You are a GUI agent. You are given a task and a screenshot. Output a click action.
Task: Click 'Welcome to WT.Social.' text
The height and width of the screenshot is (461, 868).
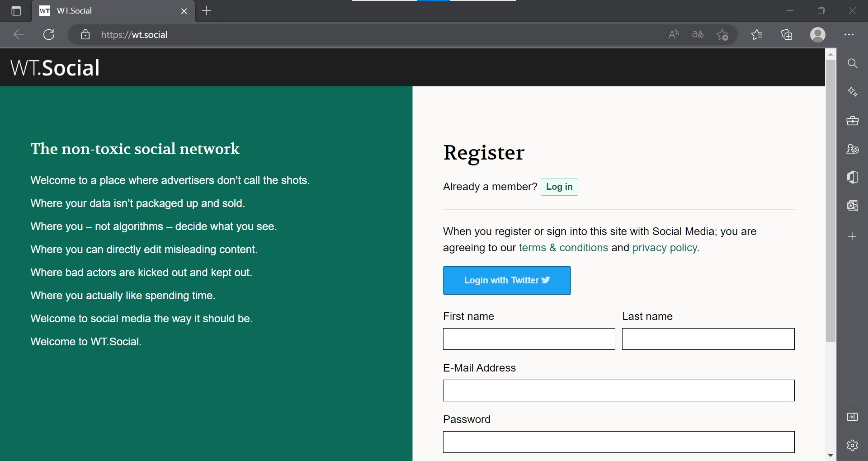click(x=86, y=342)
